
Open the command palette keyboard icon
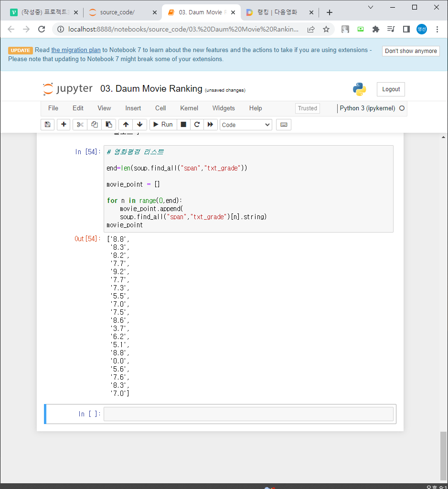point(284,125)
